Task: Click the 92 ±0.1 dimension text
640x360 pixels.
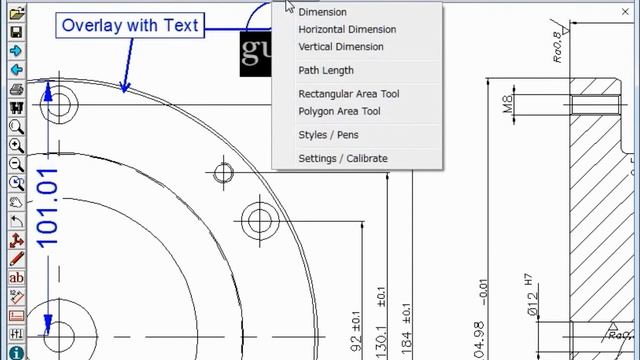Action: 356,331
